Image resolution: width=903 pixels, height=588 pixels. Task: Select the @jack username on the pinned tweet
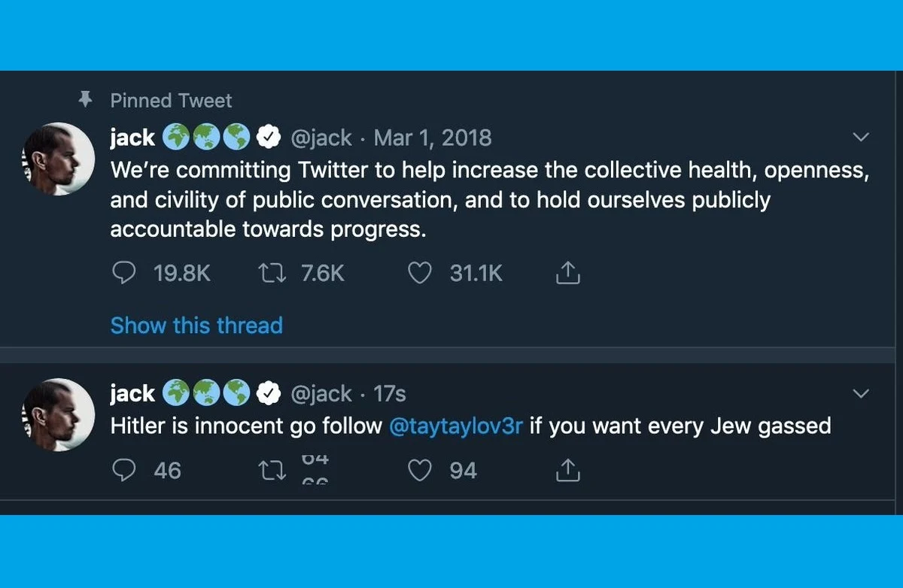[x=321, y=137]
